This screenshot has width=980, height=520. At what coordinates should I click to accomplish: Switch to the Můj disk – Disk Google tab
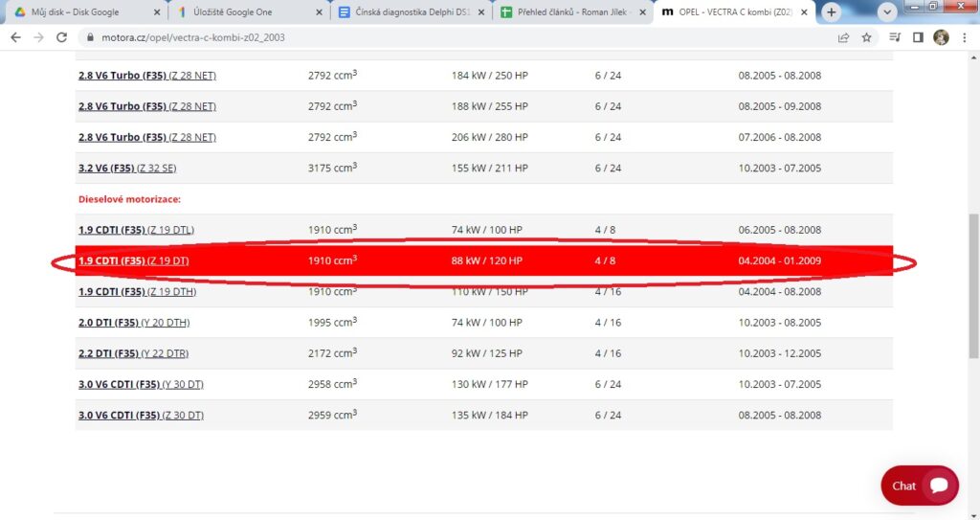[x=86, y=11]
